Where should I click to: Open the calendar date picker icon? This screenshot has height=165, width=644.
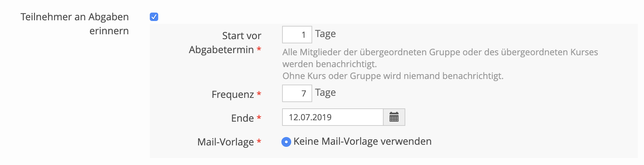[x=394, y=117]
